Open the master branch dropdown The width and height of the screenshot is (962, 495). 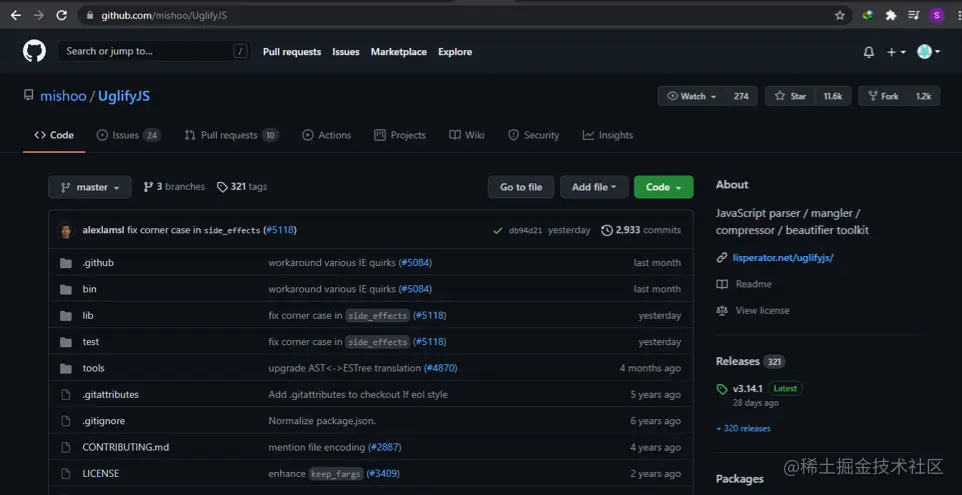[x=90, y=187]
